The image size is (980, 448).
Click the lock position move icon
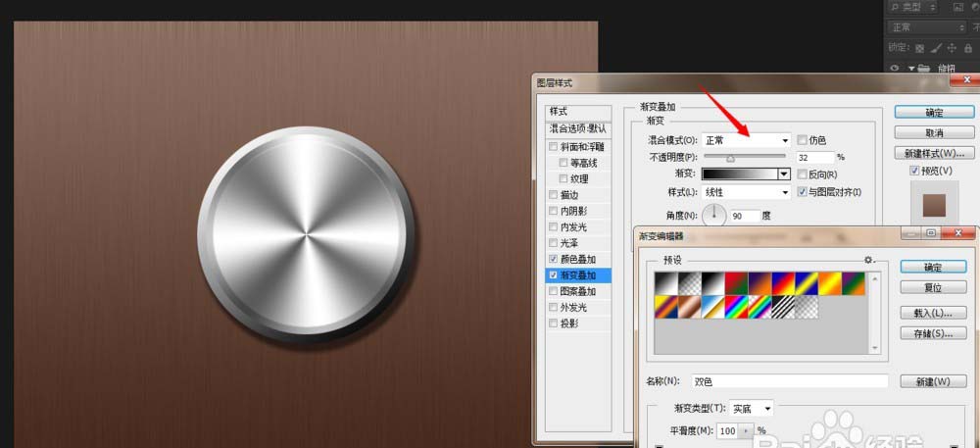coord(953,47)
